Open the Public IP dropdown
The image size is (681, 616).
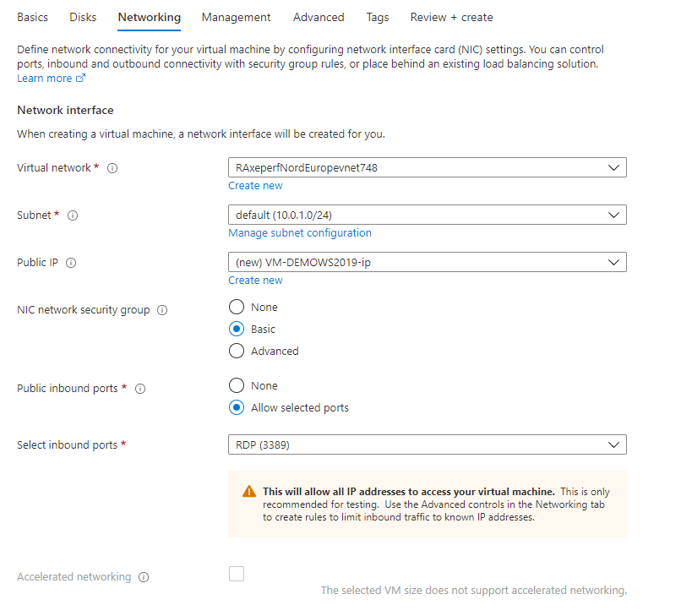click(427, 262)
